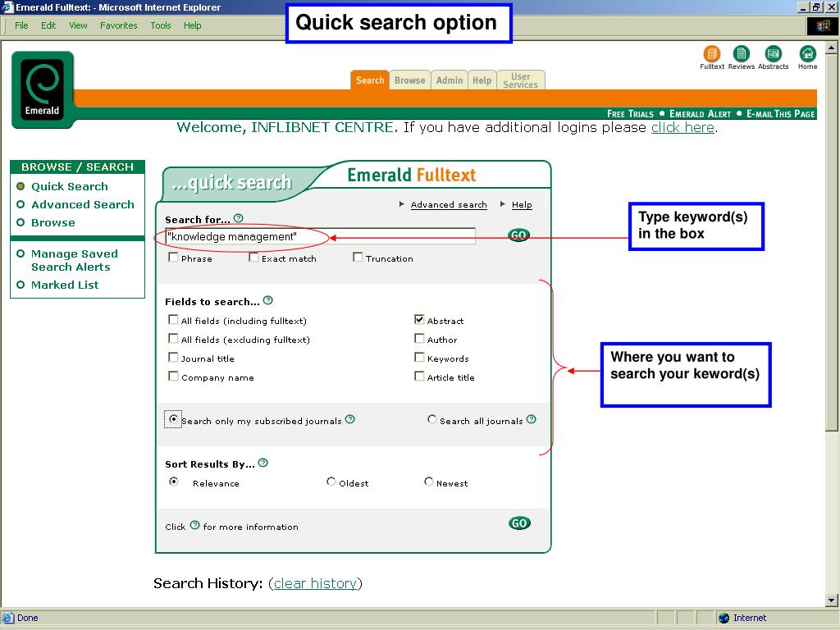This screenshot has height=630, width=840.
Task: Check All fields (excluding fulltext)
Action: pyautogui.click(x=173, y=339)
